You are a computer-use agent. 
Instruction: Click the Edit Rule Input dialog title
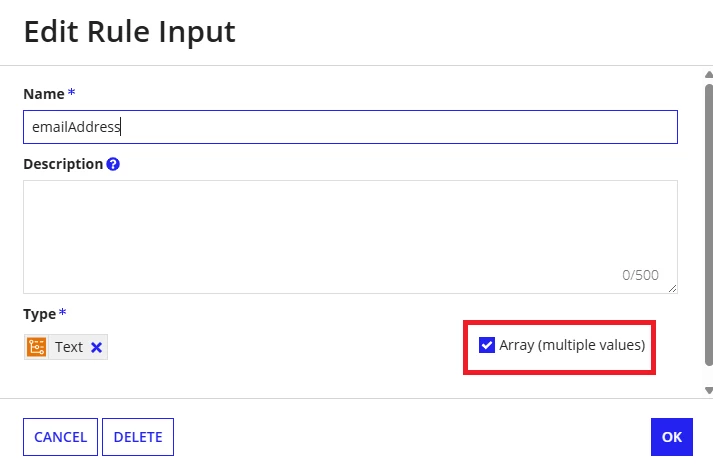click(130, 32)
